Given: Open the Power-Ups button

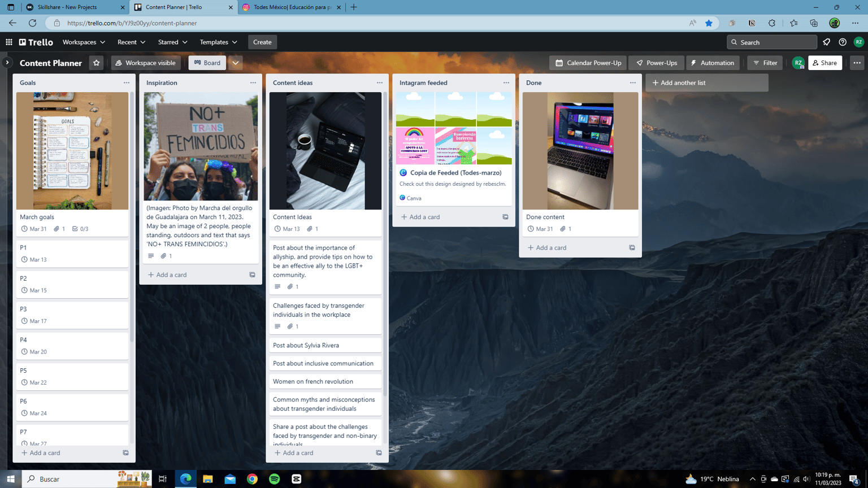Looking at the screenshot, I should click(657, 63).
